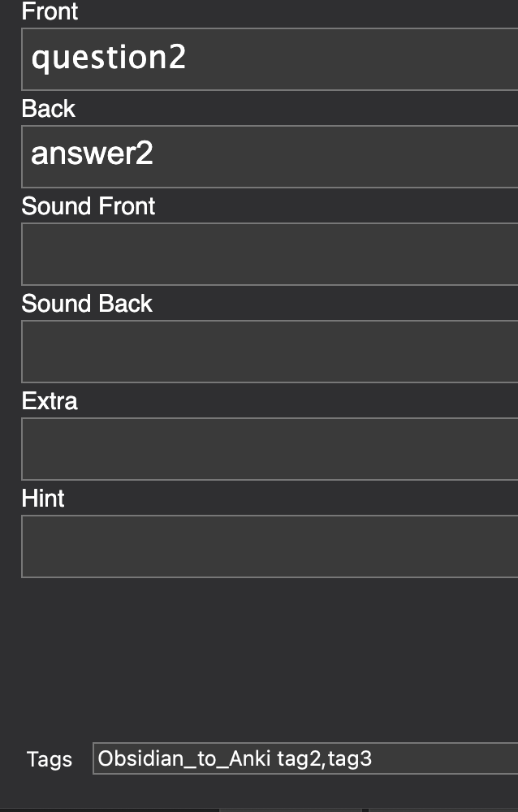The width and height of the screenshot is (518, 812).
Task: Click the text answer2 in Back field
Action: coord(92,153)
